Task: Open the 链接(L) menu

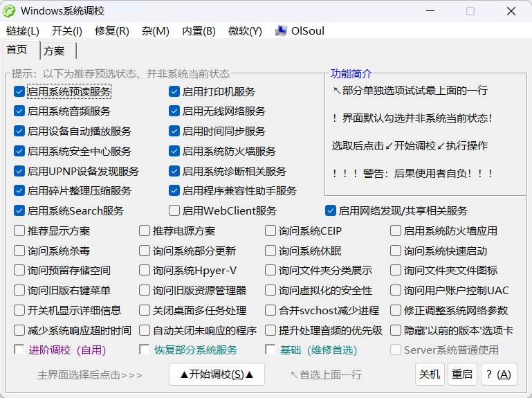Action: click(x=23, y=31)
